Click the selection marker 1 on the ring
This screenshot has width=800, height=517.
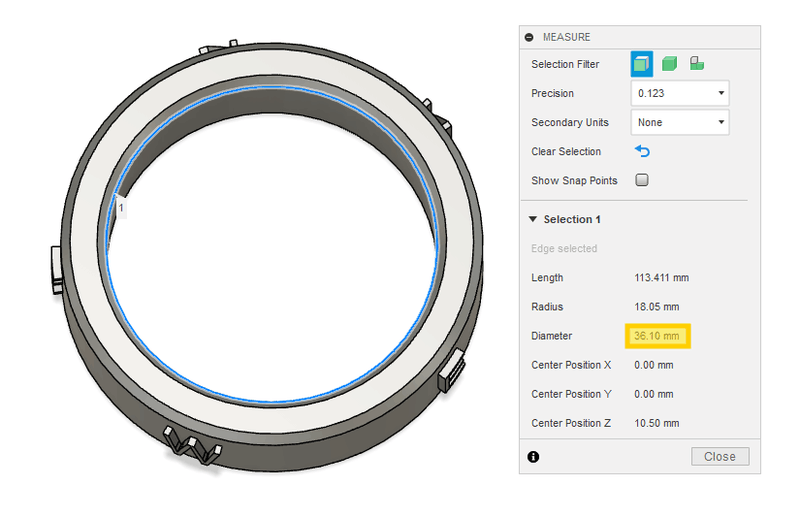pyautogui.click(x=121, y=208)
